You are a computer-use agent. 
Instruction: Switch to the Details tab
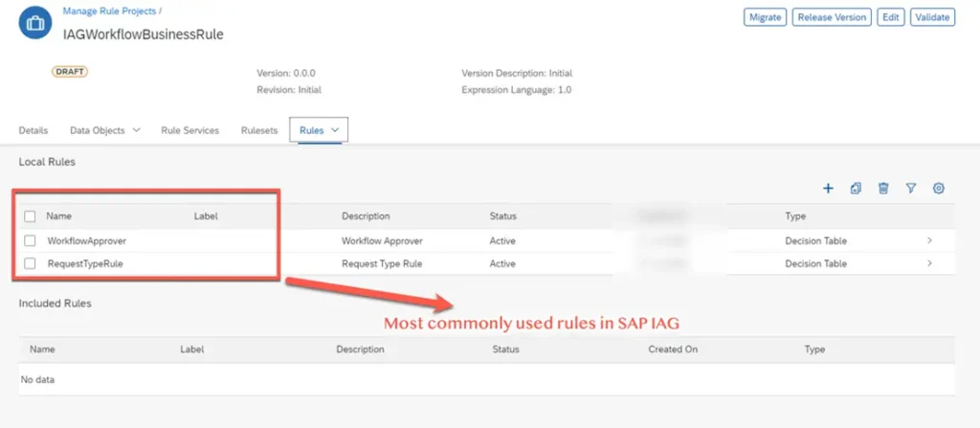(33, 130)
